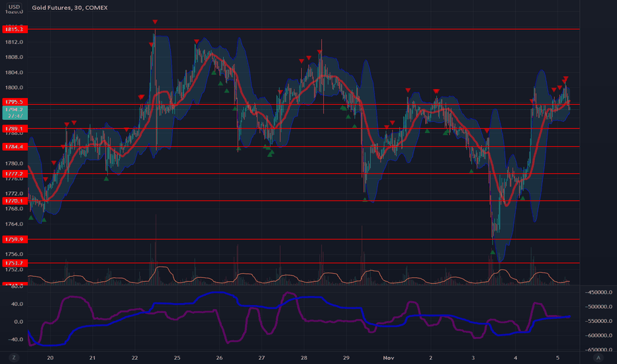Click the red 1784.4 price label
The image size is (617, 364).
tap(15, 146)
